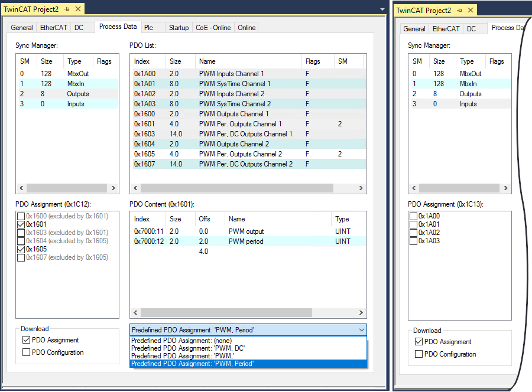This screenshot has width=532, height=392.
Task: Select PDO content entry 0x7000:11 PWM output
Action: pyautogui.click(x=249, y=231)
